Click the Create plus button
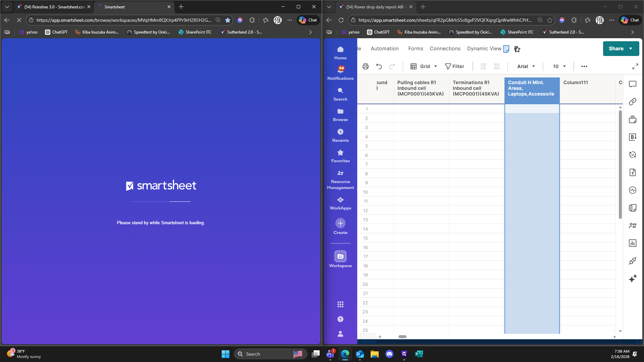Viewport: 644px width, 362px height. click(340, 223)
